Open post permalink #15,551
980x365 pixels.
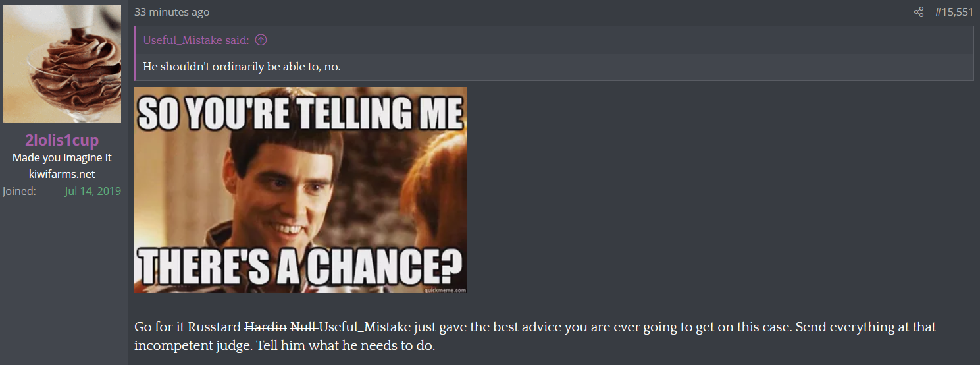coord(954,12)
